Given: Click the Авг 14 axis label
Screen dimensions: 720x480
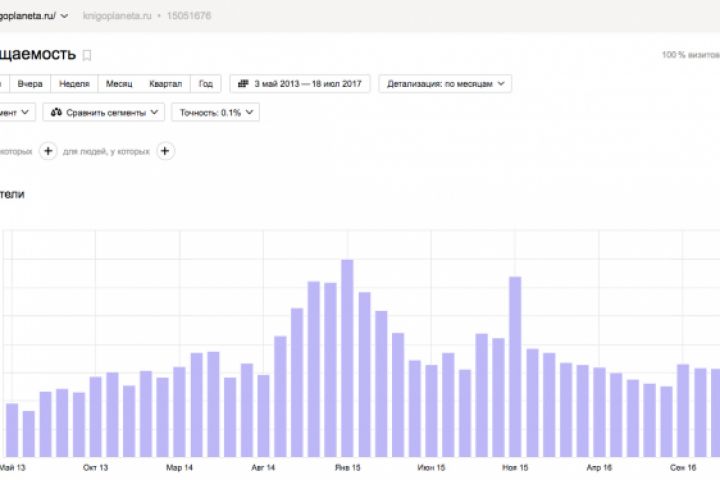Looking at the screenshot, I should tap(263, 468).
